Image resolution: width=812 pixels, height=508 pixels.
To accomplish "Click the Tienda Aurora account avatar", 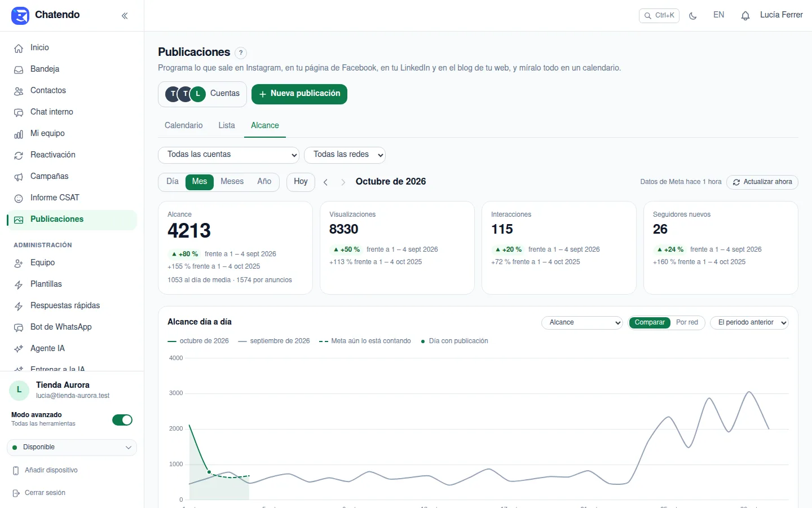I will [19, 390].
